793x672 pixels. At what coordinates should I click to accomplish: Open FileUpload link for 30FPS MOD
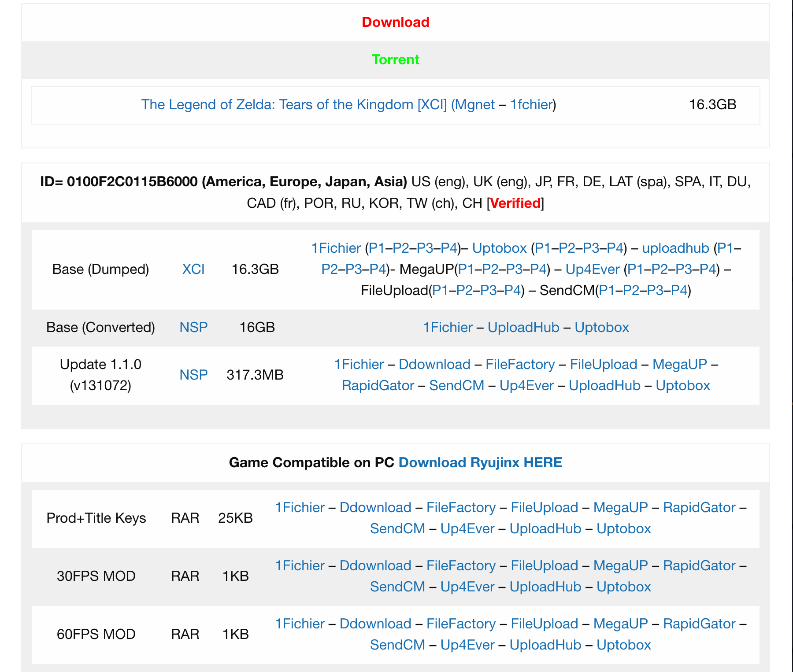tap(545, 565)
